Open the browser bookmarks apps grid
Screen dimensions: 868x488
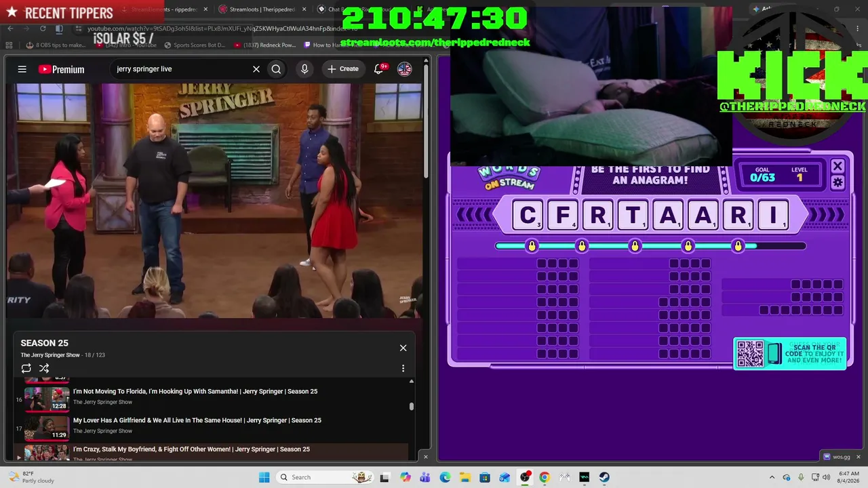click(x=9, y=45)
